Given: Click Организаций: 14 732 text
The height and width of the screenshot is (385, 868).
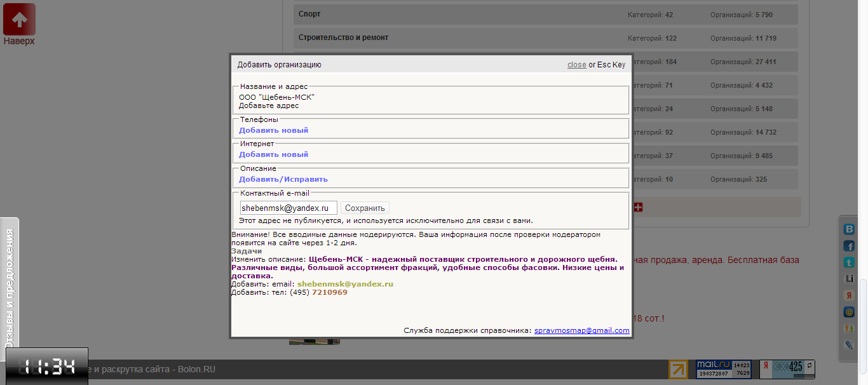Looking at the screenshot, I should coord(743,132).
